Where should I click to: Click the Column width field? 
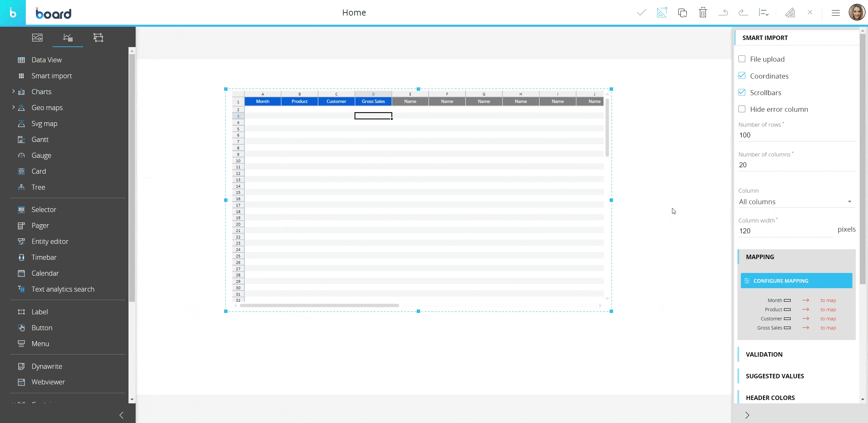tap(785, 231)
